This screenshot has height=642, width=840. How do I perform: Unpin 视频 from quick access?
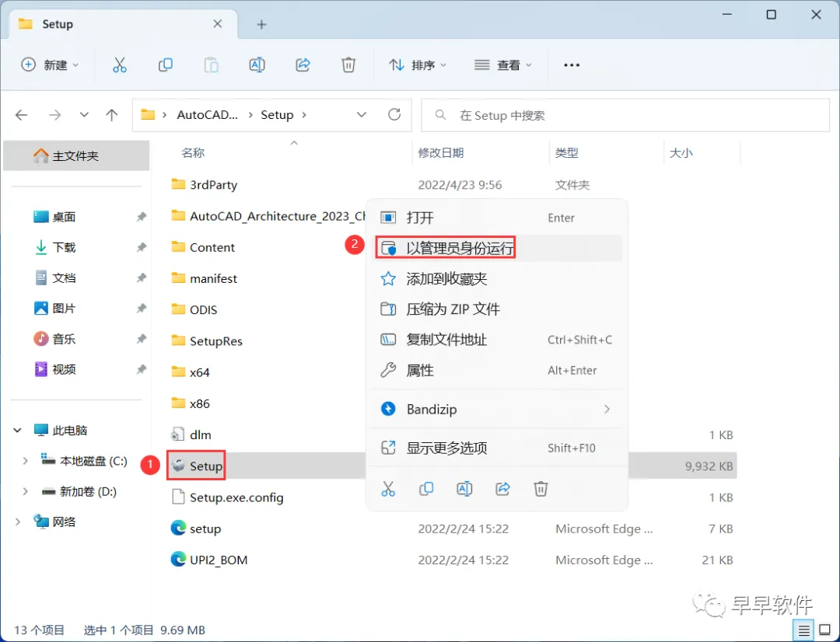click(141, 369)
